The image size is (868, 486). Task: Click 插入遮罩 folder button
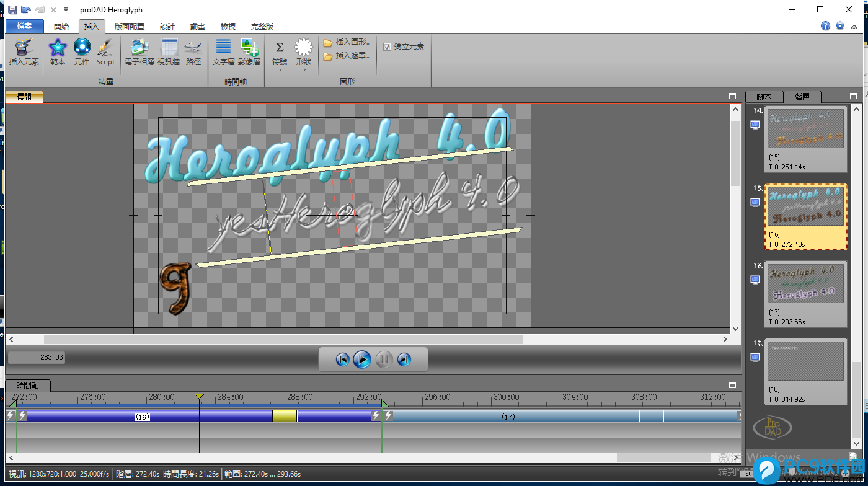click(347, 56)
